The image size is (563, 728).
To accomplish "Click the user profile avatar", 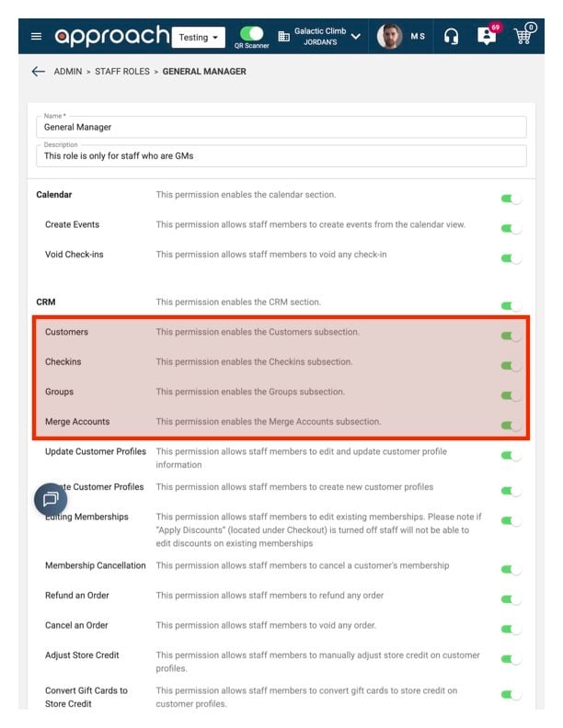I will [x=389, y=36].
